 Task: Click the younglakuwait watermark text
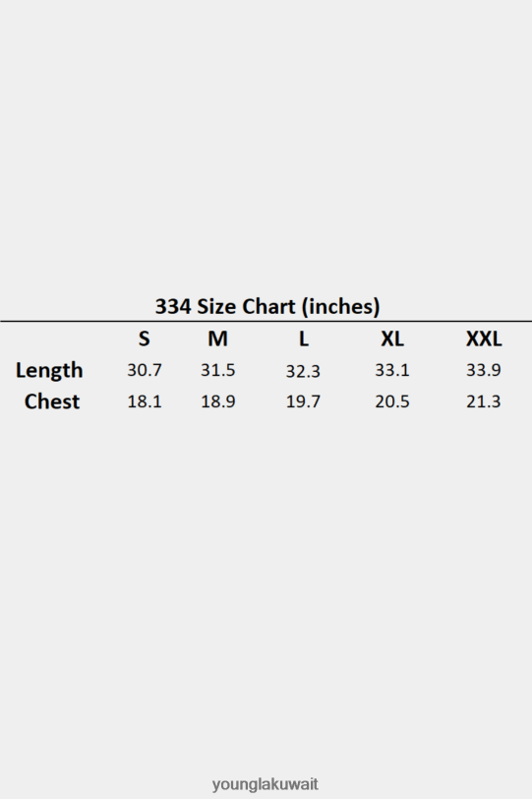coord(266,784)
